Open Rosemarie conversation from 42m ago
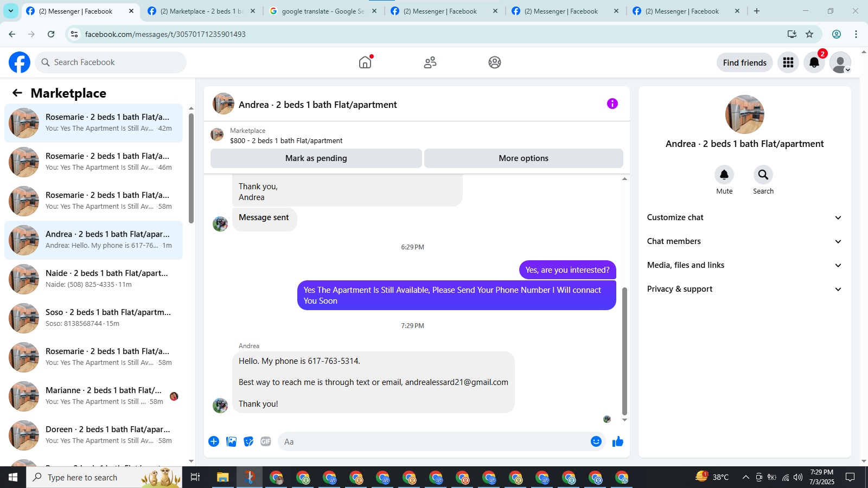The width and height of the screenshot is (868, 488). tap(94, 123)
